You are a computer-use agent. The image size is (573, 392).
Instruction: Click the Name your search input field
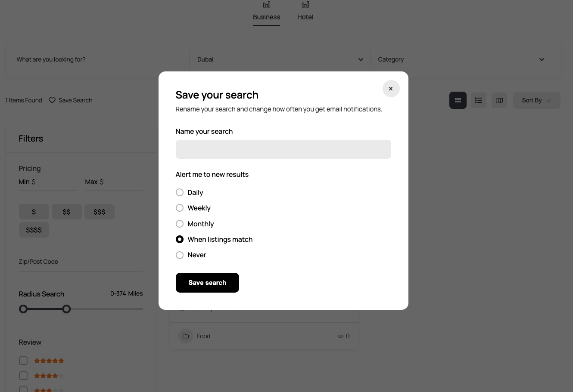tap(283, 149)
